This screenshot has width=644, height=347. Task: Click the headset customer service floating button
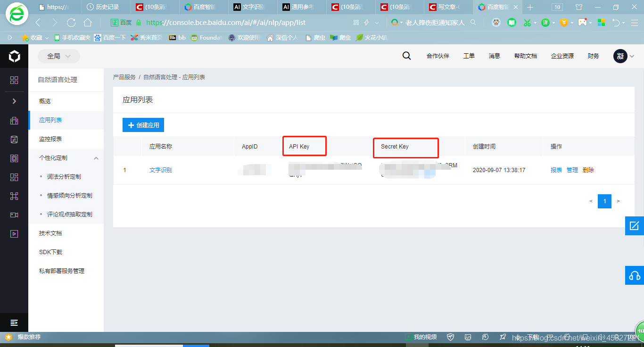(x=635, y=275)
